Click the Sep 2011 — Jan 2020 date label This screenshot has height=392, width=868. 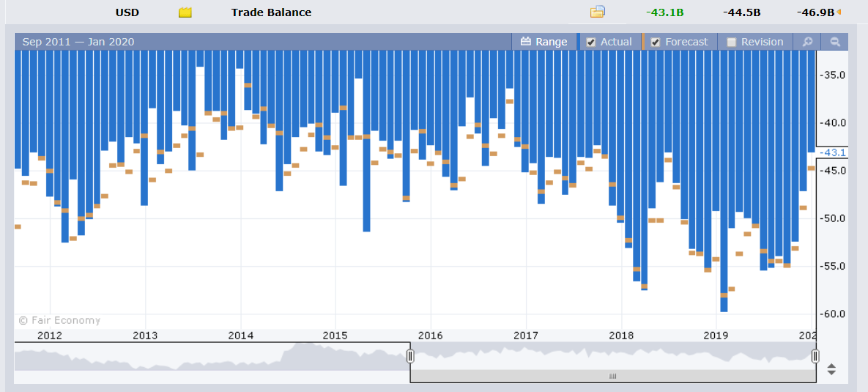[x=78, y=42]
